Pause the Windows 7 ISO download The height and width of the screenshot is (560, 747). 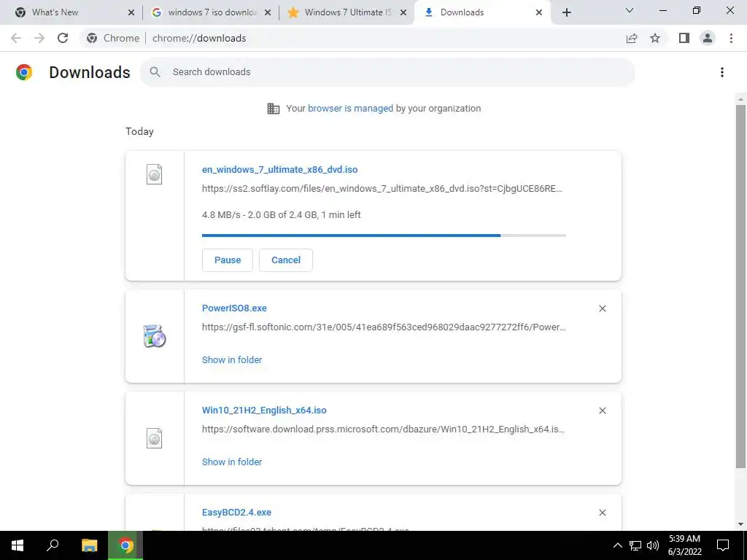click(x=228, y=260)
